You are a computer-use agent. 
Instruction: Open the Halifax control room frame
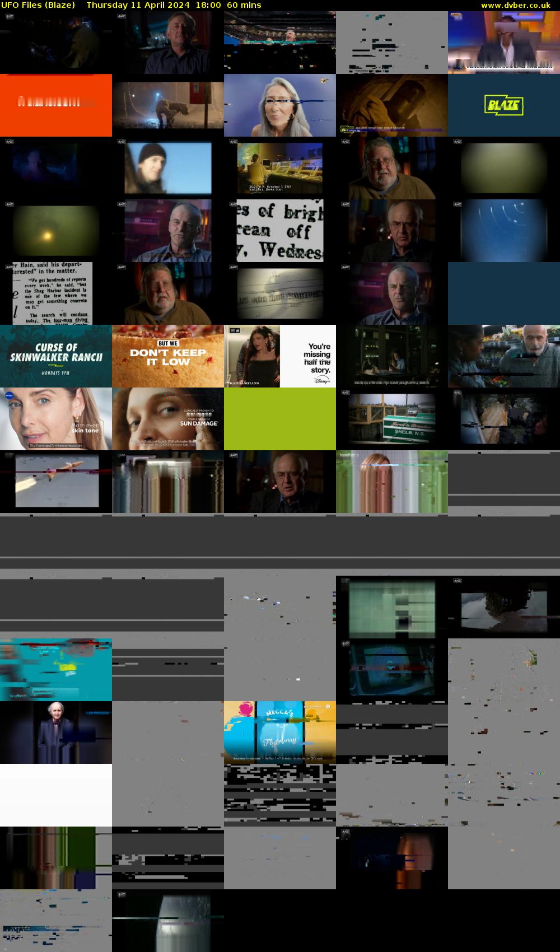point(280,168)
